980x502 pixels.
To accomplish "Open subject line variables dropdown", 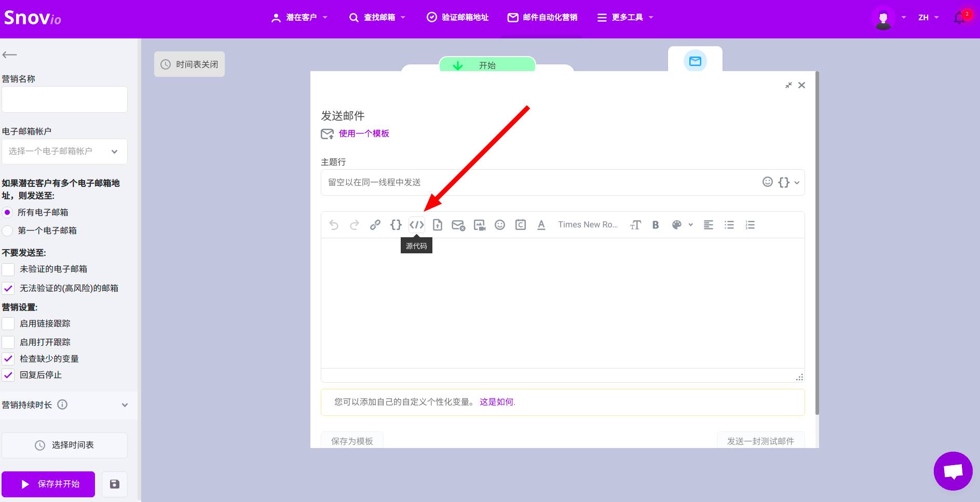I will pyautogui.click(x=788, y=182).
